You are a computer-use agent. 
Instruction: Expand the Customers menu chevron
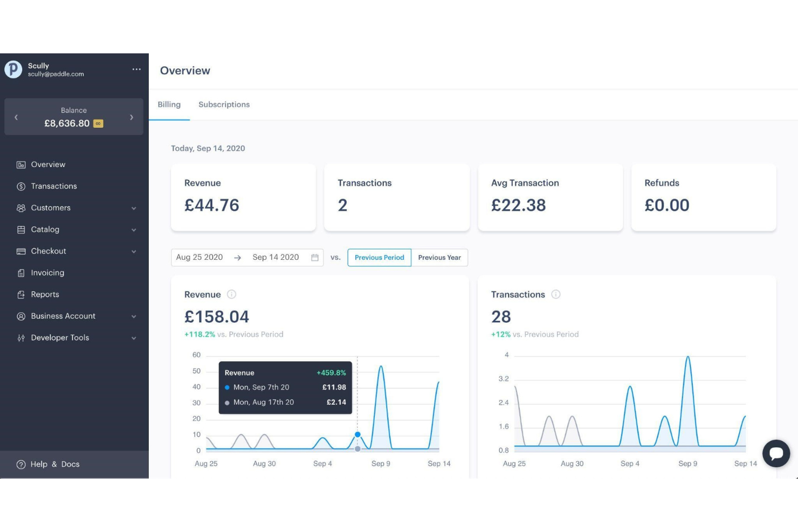pos(134,208)
